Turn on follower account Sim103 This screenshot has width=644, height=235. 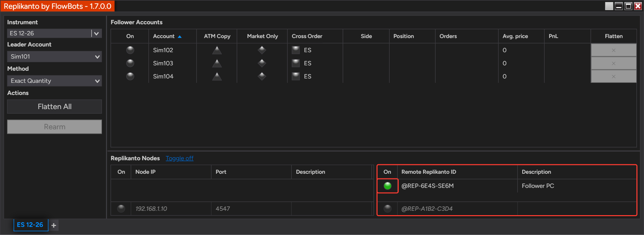[x=130, y=63]
